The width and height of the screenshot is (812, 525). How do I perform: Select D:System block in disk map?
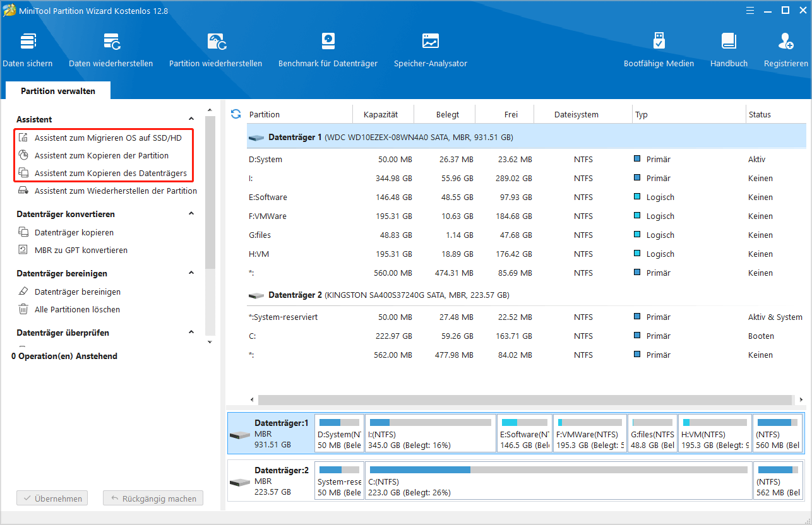point(340,434)
